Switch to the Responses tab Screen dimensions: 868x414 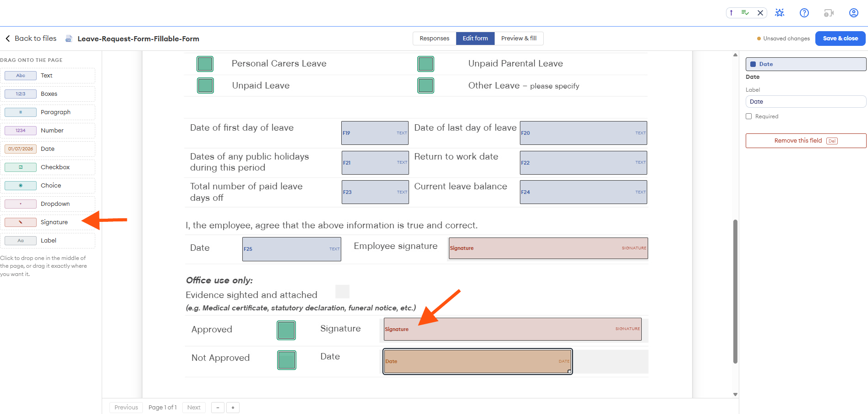434,39
